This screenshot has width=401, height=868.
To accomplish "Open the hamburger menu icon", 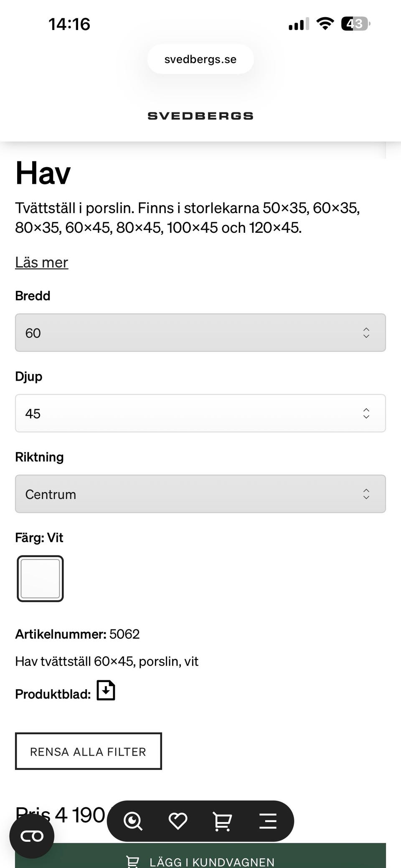I will (x=268, y=821).
